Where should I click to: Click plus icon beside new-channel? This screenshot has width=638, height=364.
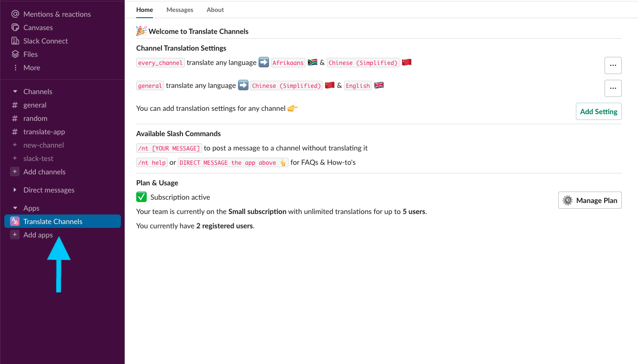14,145
